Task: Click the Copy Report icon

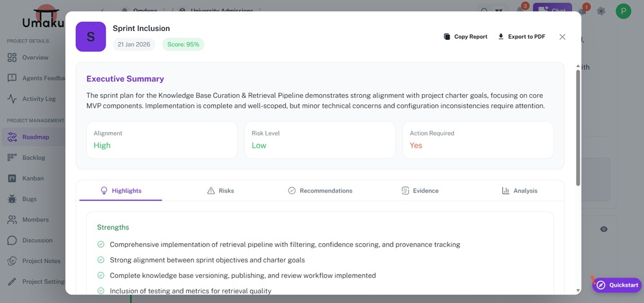Action: click(447, 37)
